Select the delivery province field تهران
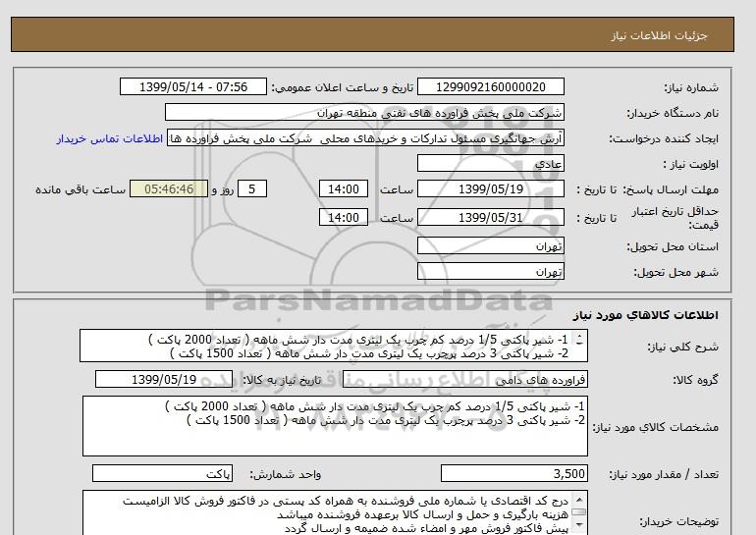Image resolution: width=756 pixels, height=535 pixels. tap(490, 245)
